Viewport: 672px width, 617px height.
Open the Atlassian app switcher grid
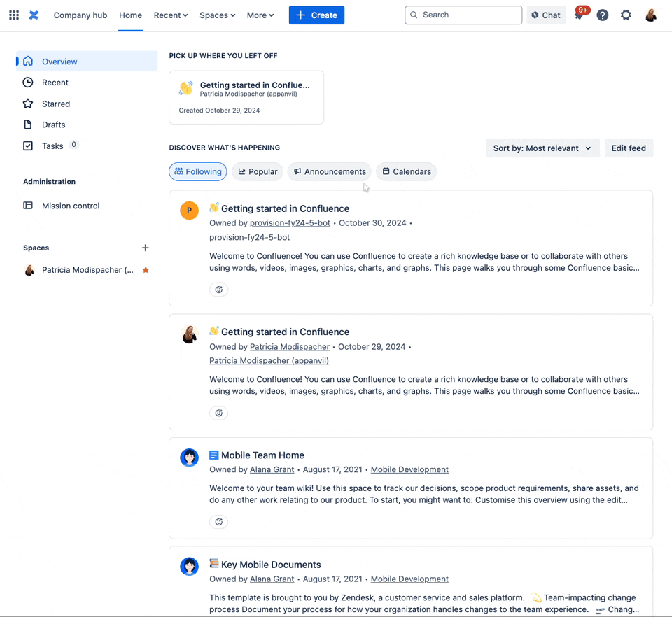click(x=13, y=15)
